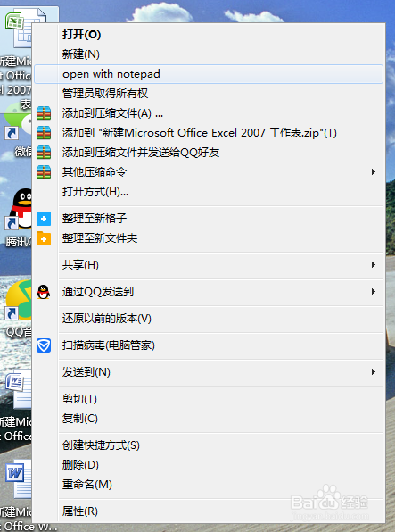The width and height of the screenshot is (395, 532).
Task: Choose 整理至新文件夹
Action: click(209, 238)
